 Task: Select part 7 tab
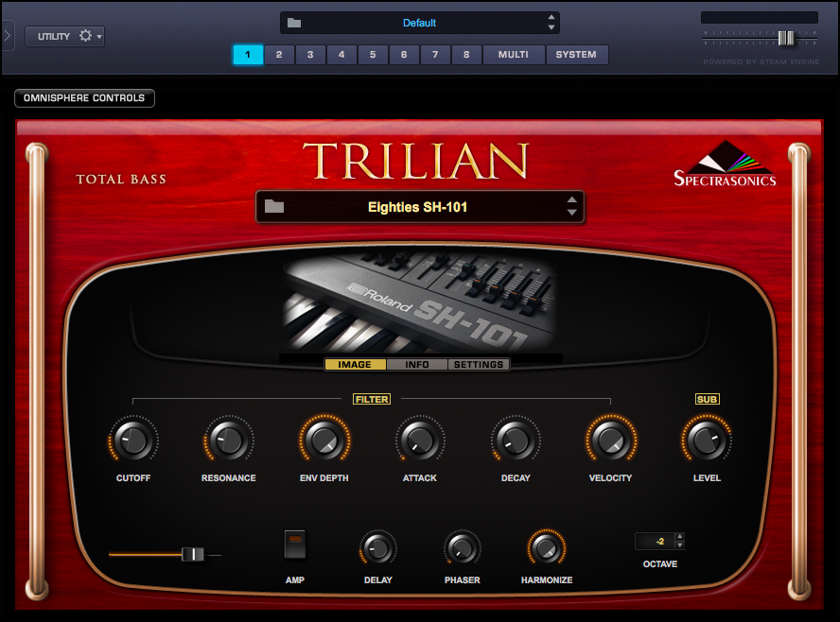coord(435,55)
